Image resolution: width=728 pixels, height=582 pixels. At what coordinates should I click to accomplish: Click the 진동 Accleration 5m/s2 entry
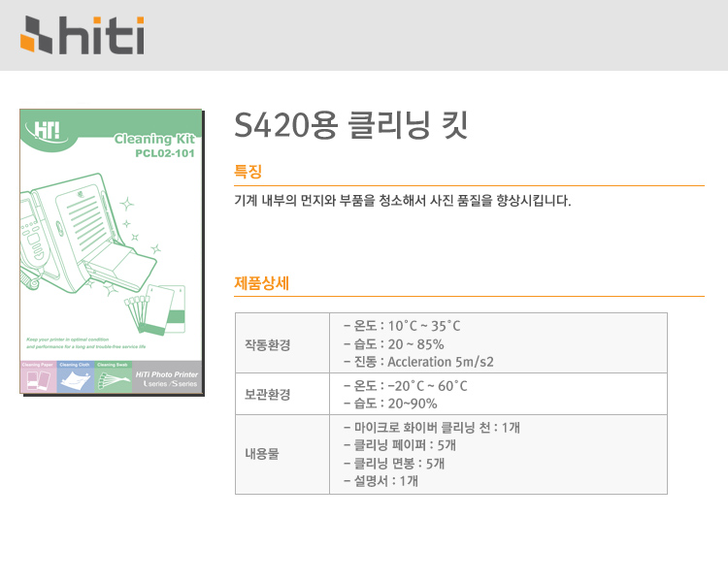point(418,362)
